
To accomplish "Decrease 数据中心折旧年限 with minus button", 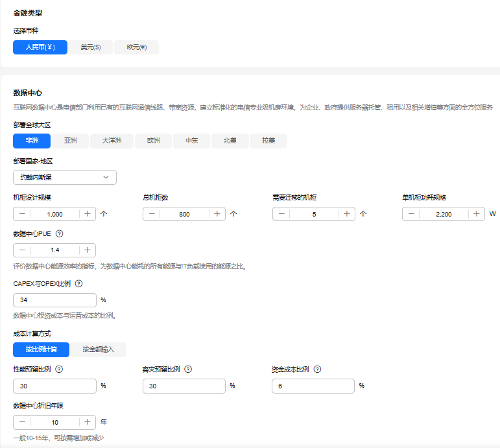I will pyautogui.click(x=22, y=422).
